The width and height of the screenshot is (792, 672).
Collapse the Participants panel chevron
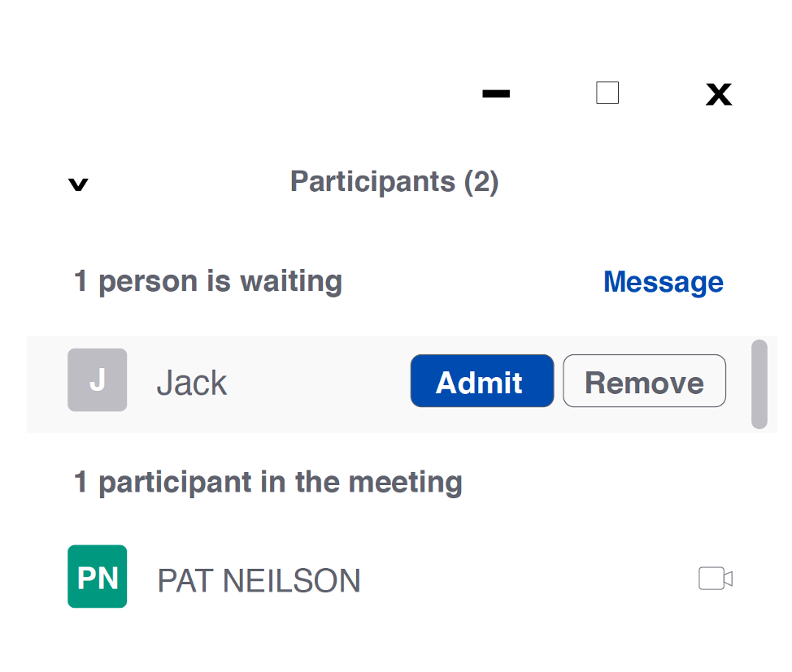[x=78, y=184]
